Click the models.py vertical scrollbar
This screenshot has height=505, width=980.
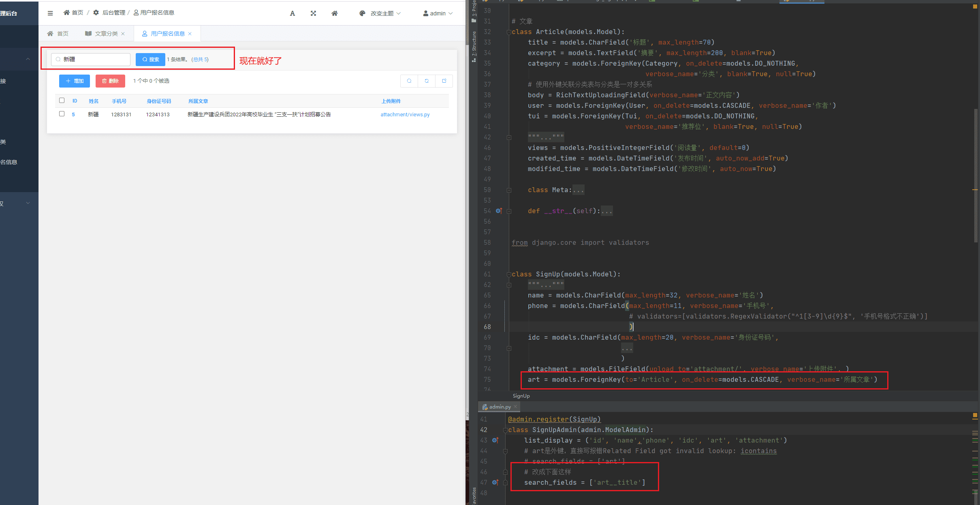976,175
